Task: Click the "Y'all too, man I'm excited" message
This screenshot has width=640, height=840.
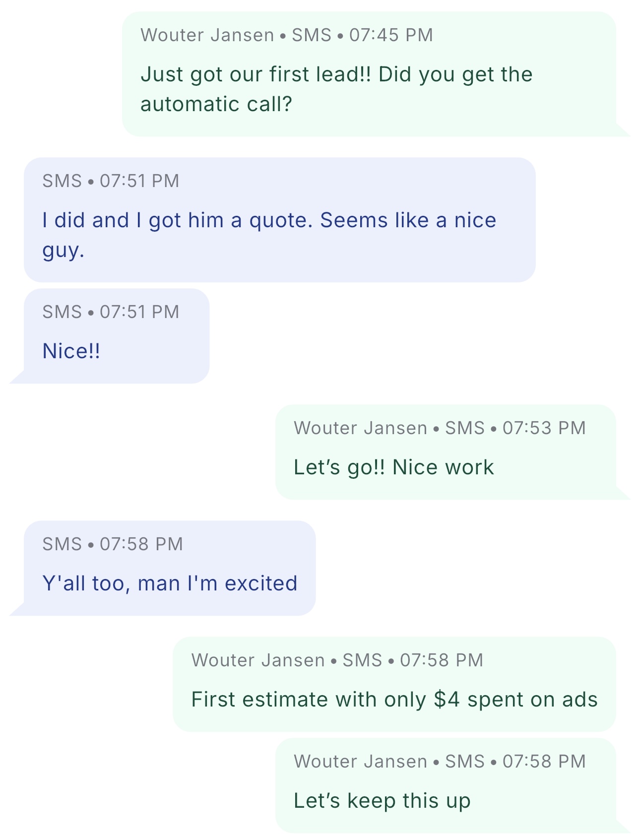Action: click(x=170, y=583)
